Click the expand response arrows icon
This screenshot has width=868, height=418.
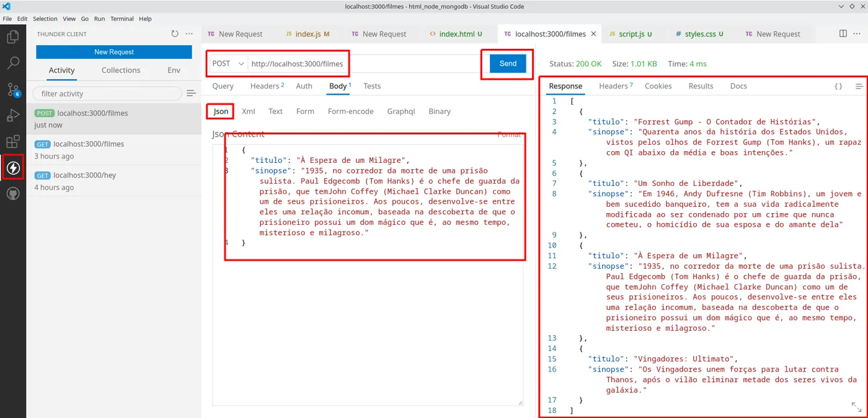tap(856, 407)
